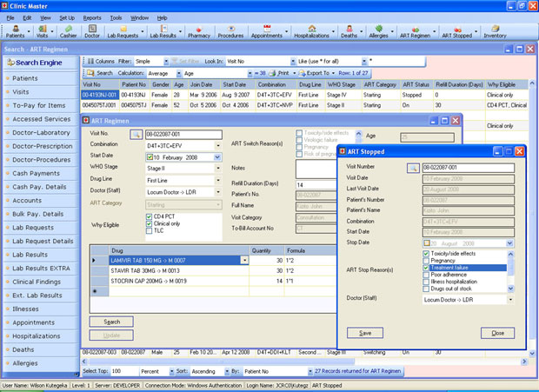Open Lab Results toolbar icon
The image size is (539, 392).
[x=163, y=31]
